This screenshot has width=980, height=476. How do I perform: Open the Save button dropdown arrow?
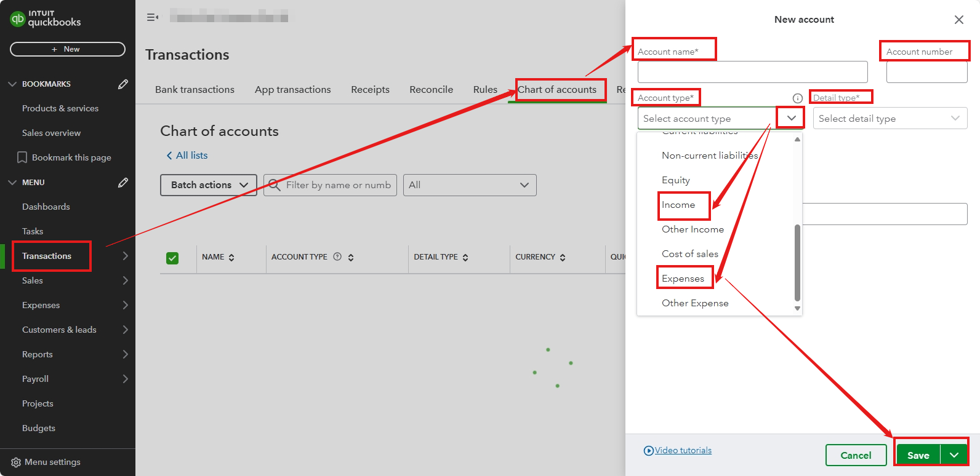[954, 455]
